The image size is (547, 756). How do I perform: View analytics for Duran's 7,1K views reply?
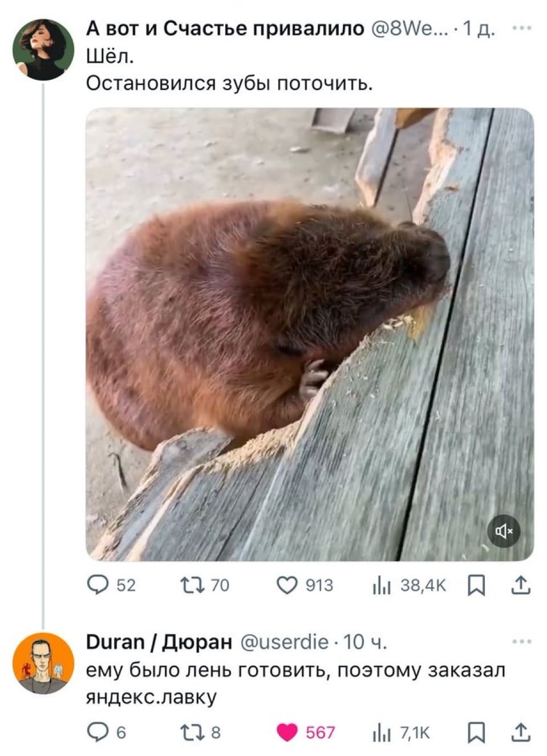tap(380, 733)
